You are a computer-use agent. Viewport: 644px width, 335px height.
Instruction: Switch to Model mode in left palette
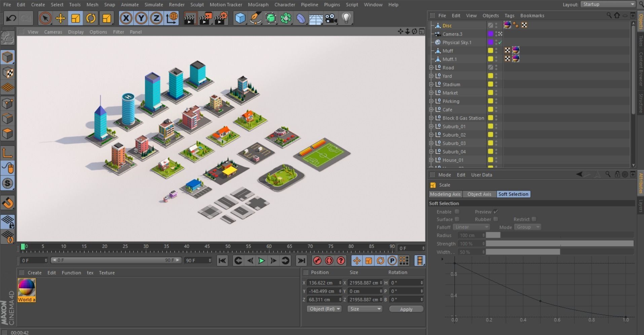tap(7, 57)
